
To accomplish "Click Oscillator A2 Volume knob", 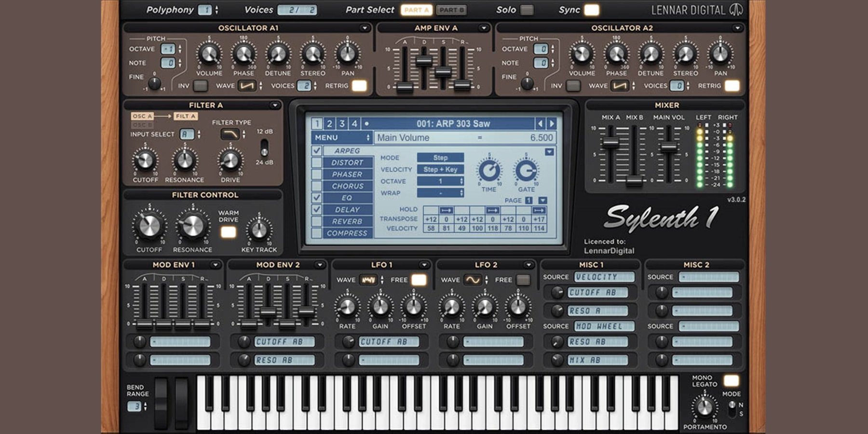I will pyautogui.click(x=582, y=54).
